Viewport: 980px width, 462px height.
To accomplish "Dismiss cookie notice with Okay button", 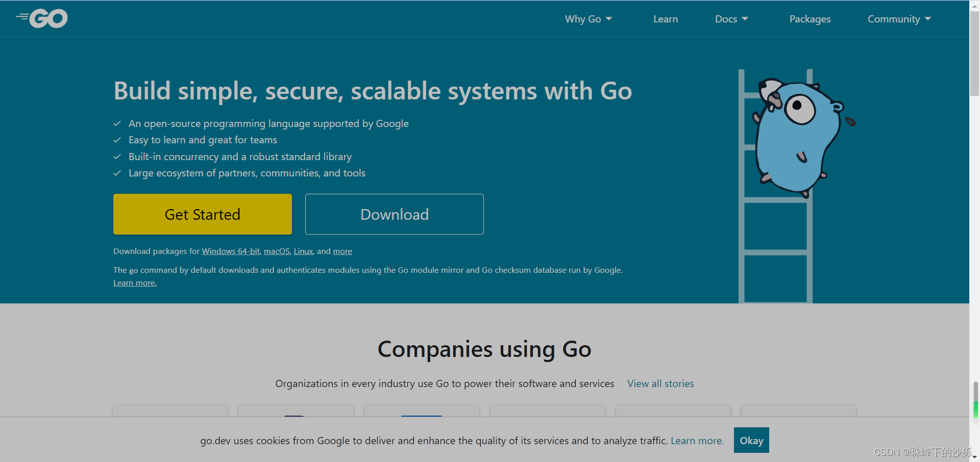I will pyautogui.click(x=751, y=440).
